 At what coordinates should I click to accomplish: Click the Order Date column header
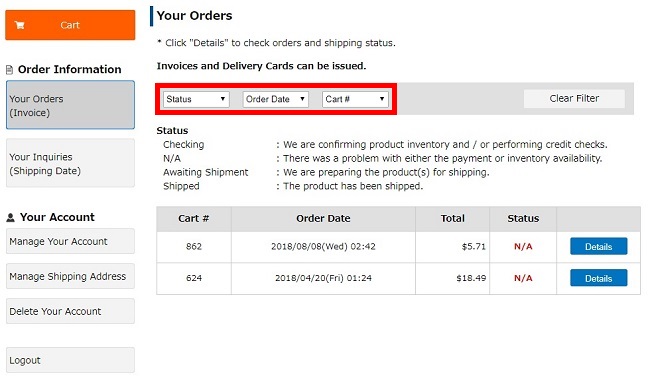pyautogui.click(x=323, y=218)
